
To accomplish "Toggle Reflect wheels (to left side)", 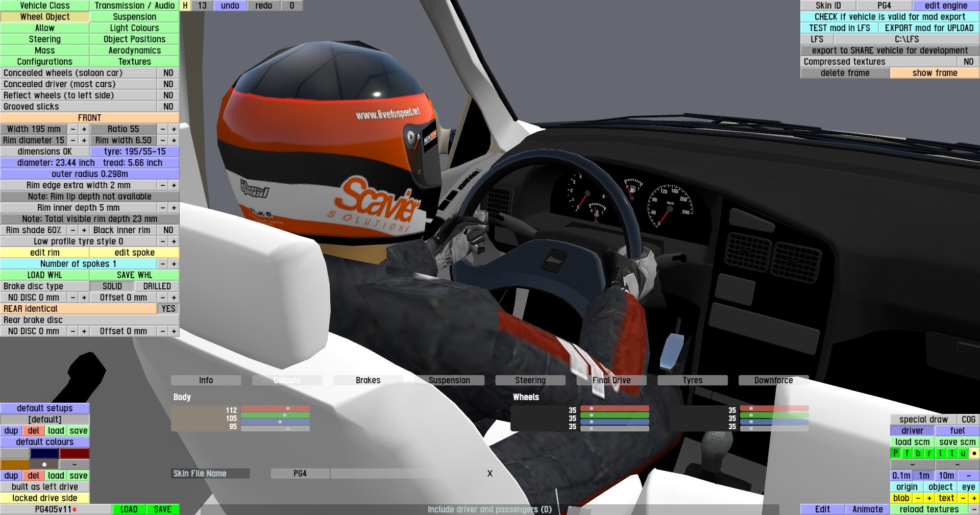I will click(x=168, y=95).
